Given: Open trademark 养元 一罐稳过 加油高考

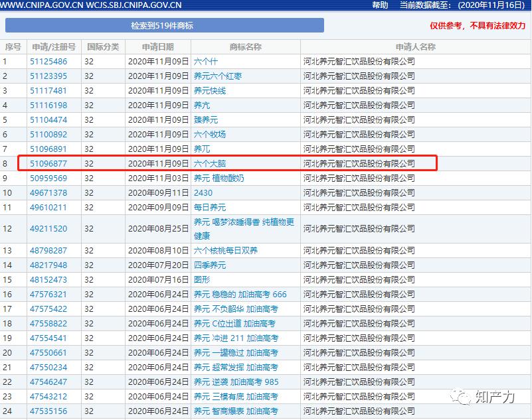Looking at the screenshot, I should (236, 352).
